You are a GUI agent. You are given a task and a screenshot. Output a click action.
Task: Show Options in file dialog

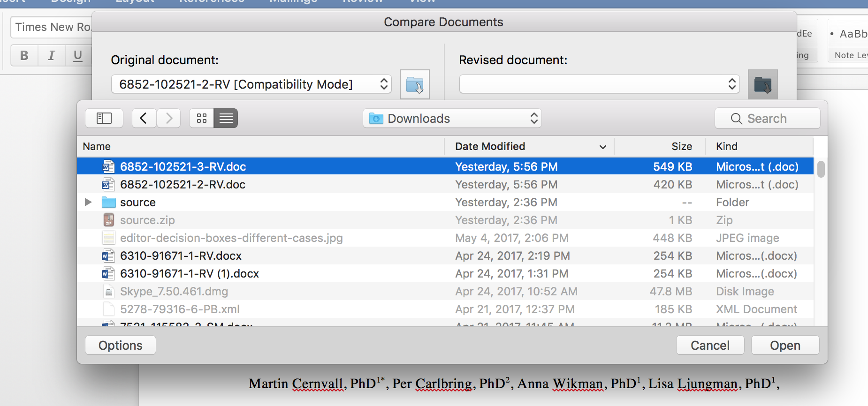point(121,346)
